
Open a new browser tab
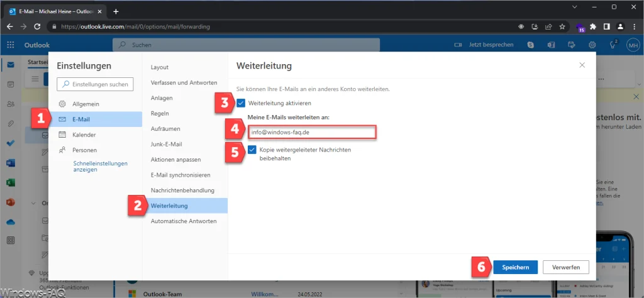coord(116,11)
